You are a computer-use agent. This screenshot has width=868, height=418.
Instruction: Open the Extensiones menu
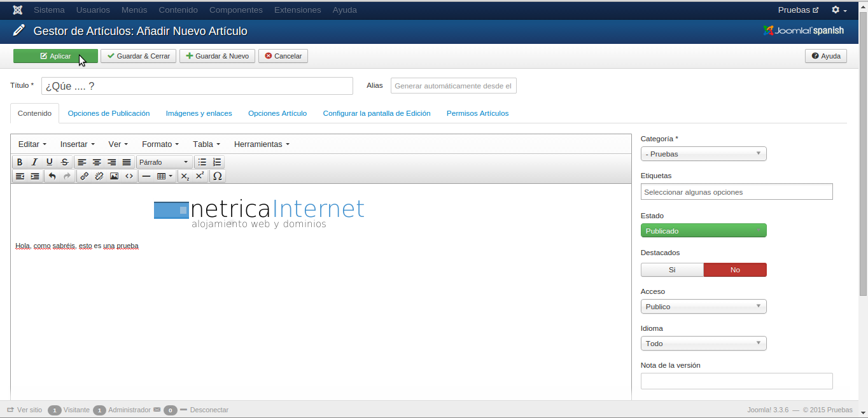298,10
